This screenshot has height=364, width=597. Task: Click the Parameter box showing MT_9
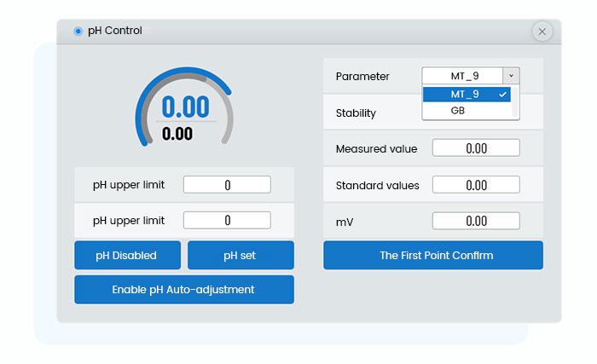pos(463,76)
